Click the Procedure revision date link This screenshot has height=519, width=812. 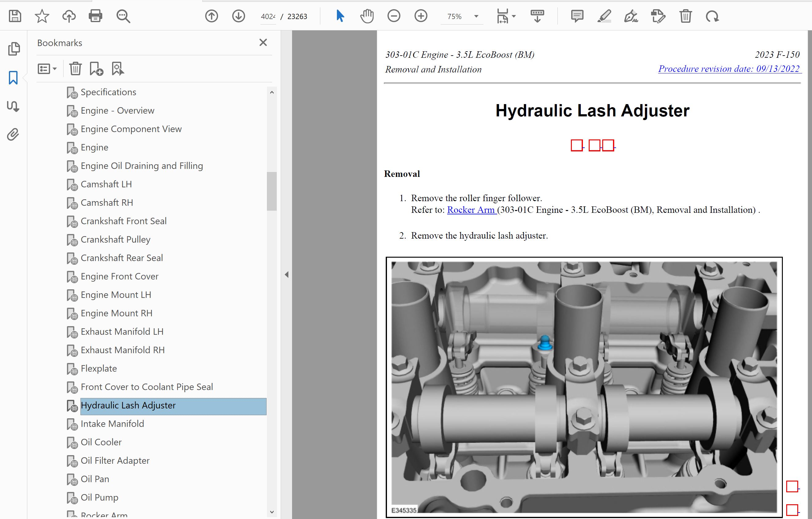point(729,69)
